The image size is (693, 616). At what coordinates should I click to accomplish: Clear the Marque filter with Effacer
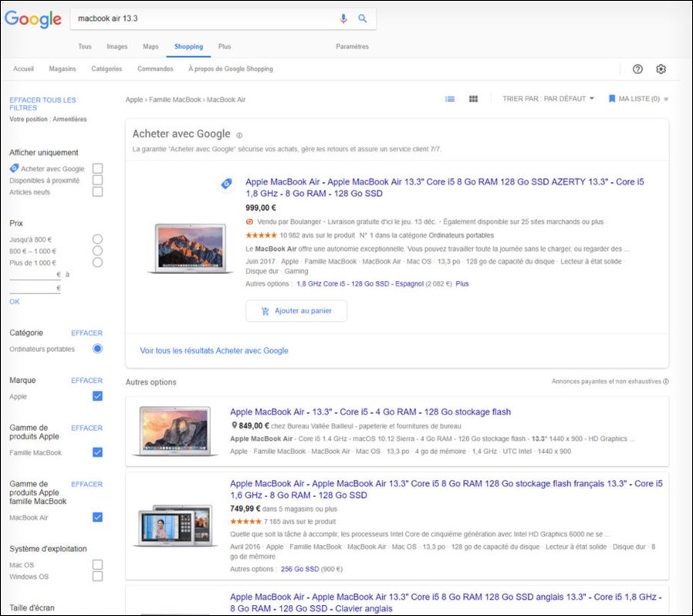(x=86, y=381)
